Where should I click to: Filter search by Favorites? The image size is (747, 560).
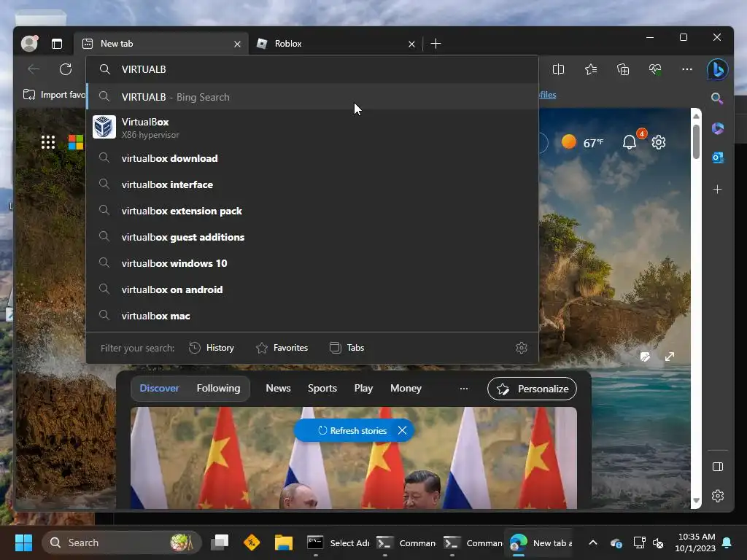tap(282, 348)
